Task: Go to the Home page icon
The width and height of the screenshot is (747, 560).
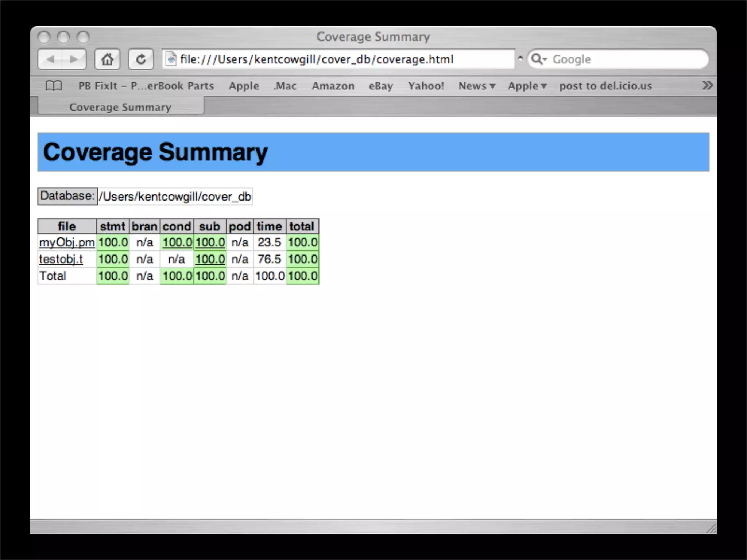Action: pyautogui.click(x=107, y=59)
